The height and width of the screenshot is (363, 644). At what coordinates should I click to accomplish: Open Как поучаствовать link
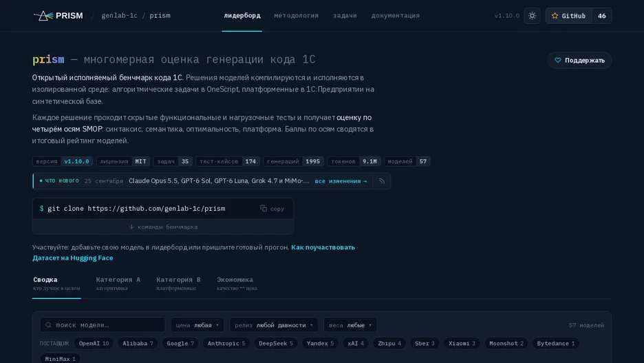pyautogui.click(x=323, y=247)
